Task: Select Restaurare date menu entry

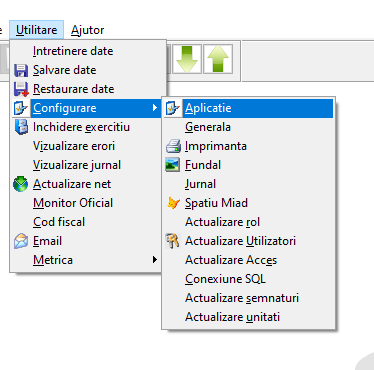Action: pos(88,89)
